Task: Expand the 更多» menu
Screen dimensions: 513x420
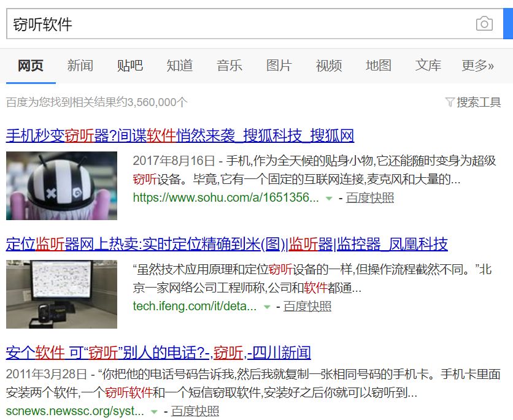Action: (x=477, y=66)
